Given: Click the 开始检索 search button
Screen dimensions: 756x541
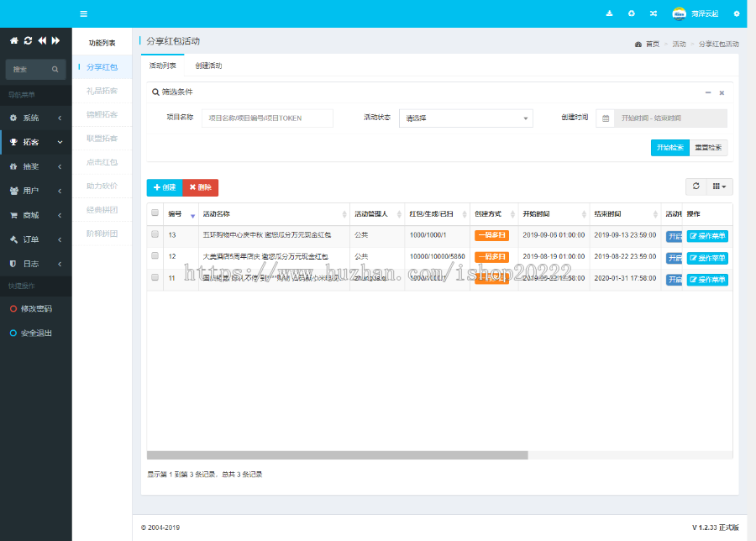Looking at the screenshot, I should [x=669, y=148].
